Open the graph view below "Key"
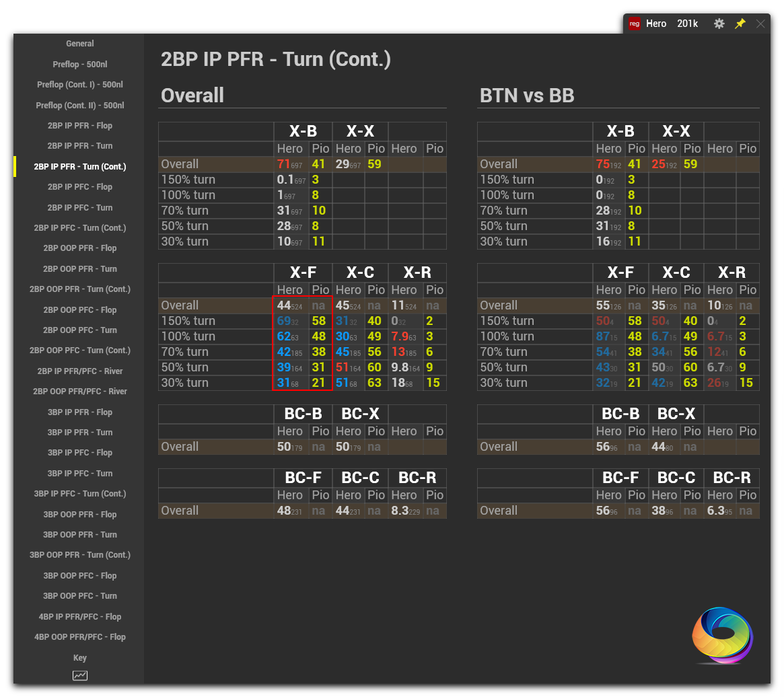The image size is (784, 697). point(79,675)
